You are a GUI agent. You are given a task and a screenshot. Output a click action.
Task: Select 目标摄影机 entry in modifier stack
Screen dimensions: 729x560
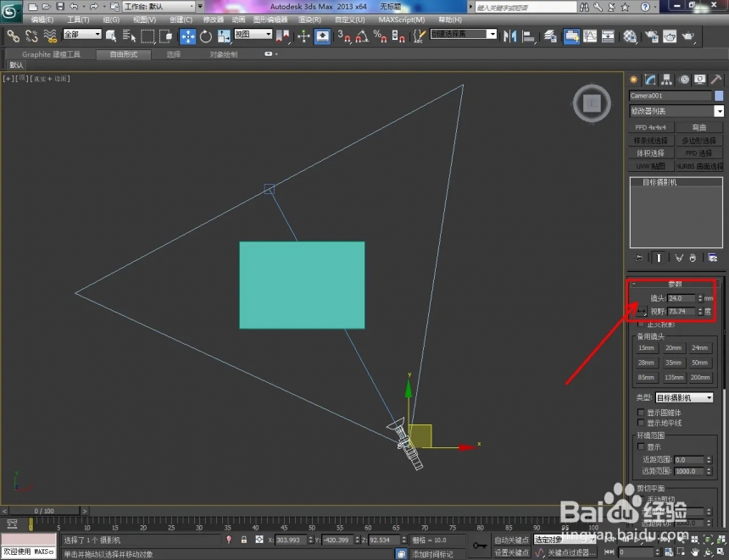click(659, 182)
